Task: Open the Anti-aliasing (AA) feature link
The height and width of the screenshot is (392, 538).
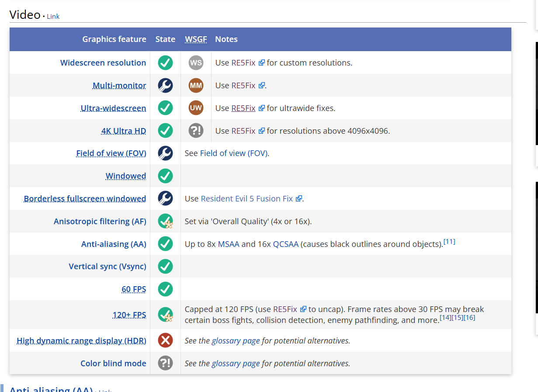Action: (x=114, y=244)
